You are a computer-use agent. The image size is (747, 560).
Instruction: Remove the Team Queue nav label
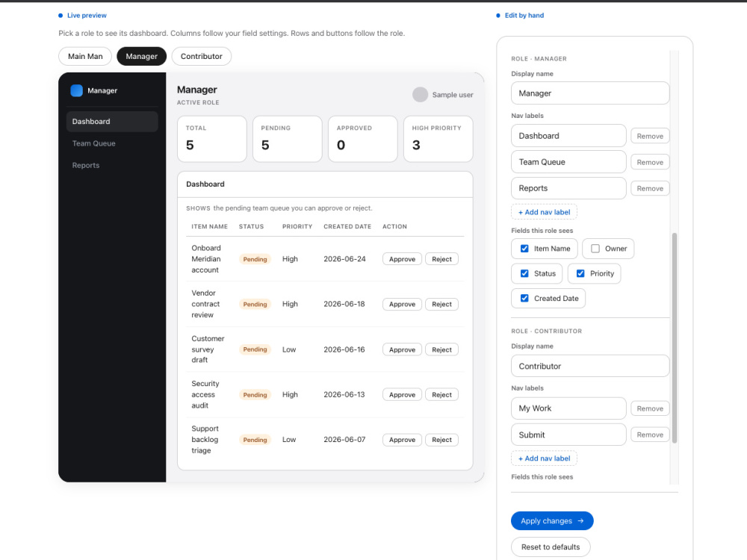coord(650,162)
